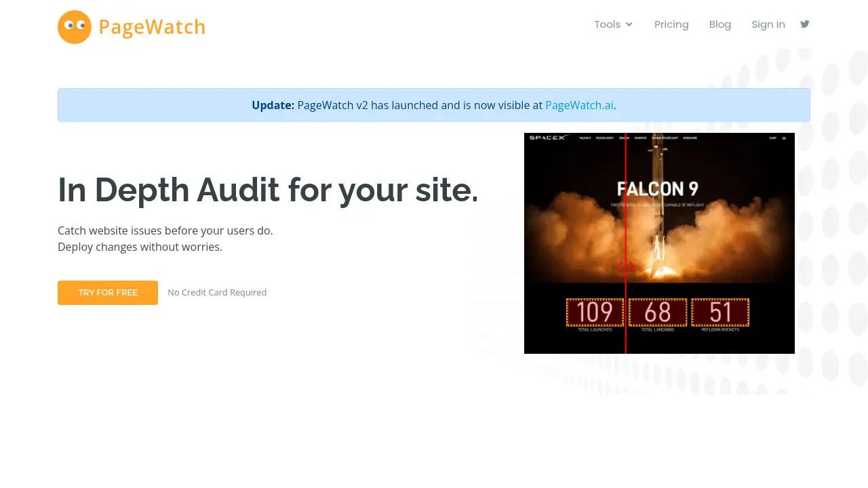Open the Blog page
The image size is (868, 488).
point(720,24)
